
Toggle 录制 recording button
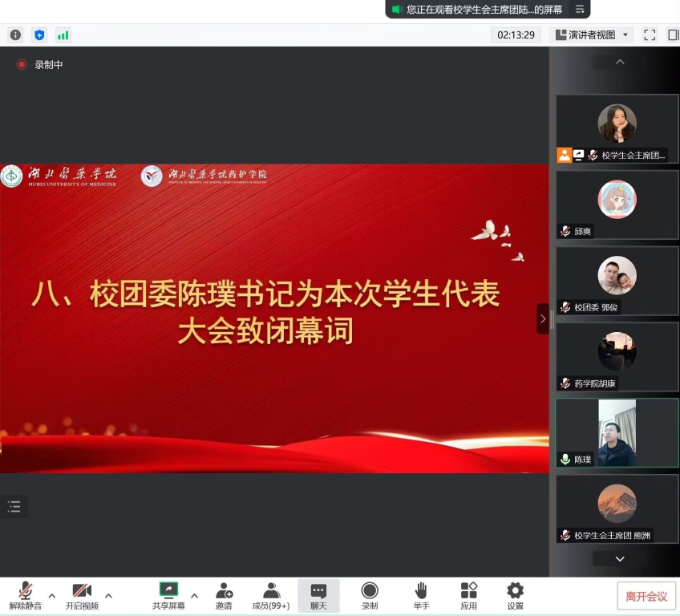click(x=370, y=595)
